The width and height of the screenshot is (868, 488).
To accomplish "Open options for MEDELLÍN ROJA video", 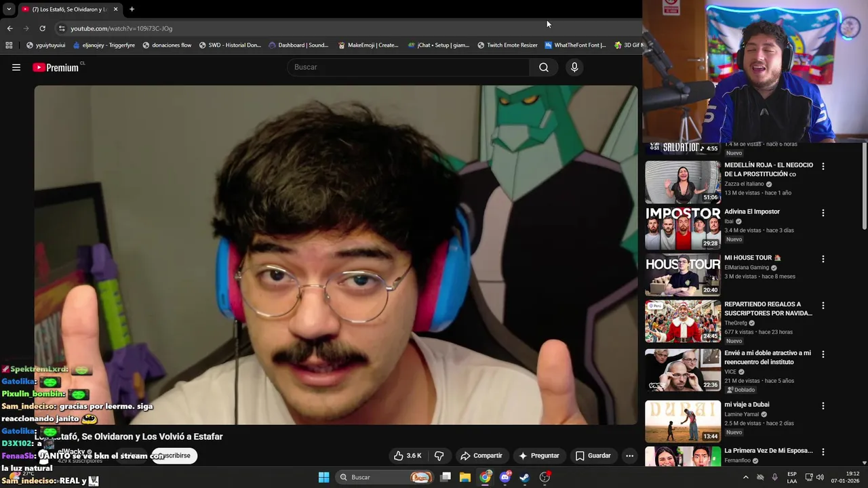I will [823, 166].
